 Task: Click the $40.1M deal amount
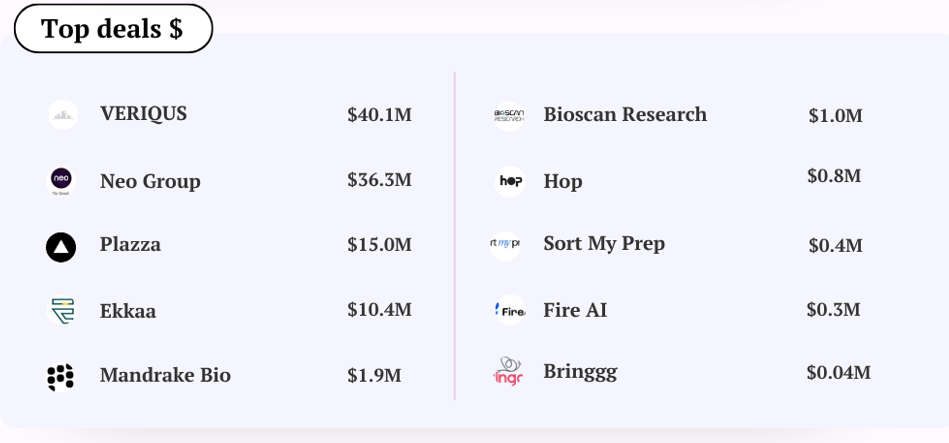click(379, 114)
